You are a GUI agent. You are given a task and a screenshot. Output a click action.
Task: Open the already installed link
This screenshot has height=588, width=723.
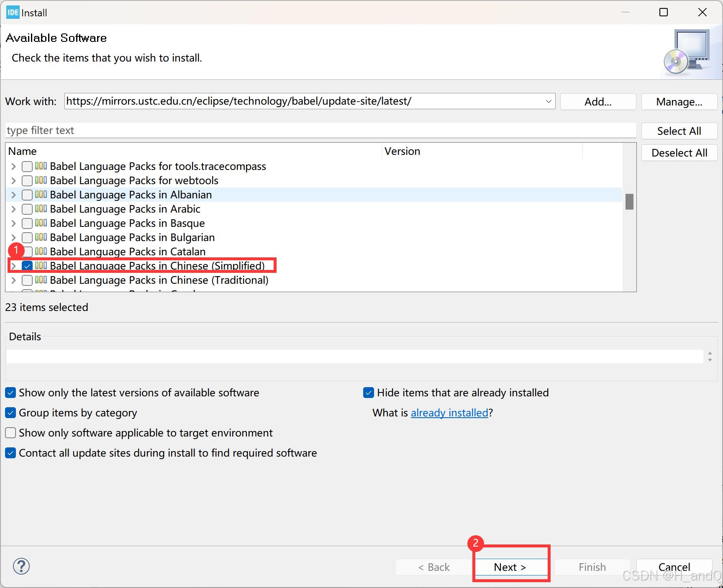pyautogui.click(x=449, y=413)
